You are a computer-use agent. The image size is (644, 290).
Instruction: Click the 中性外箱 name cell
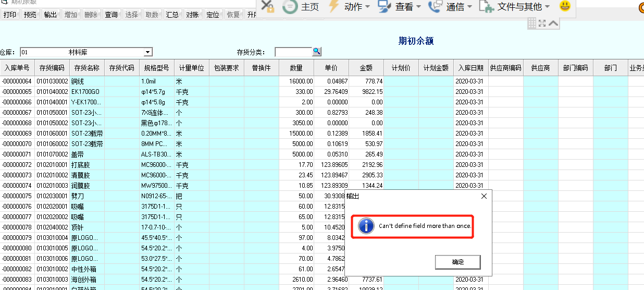point(87,269)
